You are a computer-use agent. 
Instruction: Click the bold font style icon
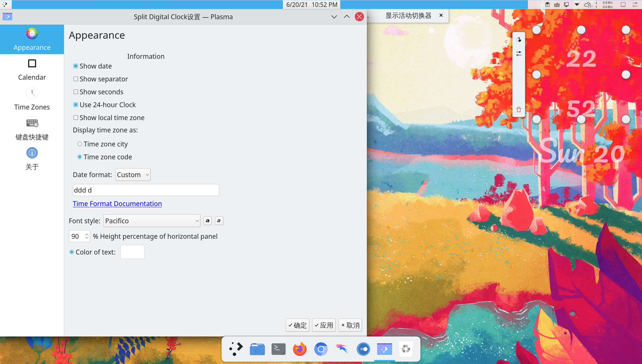pyautogui.click(x=208, y=221)
